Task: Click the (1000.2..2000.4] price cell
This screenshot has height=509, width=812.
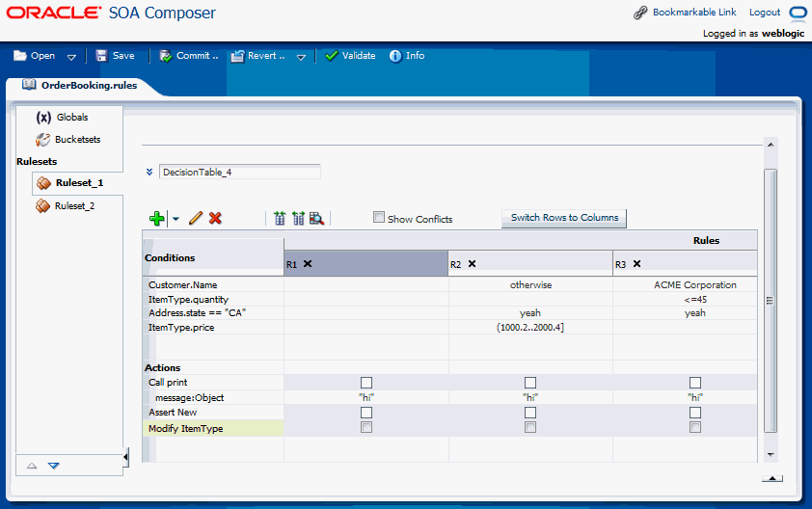Action: point(530,327)
